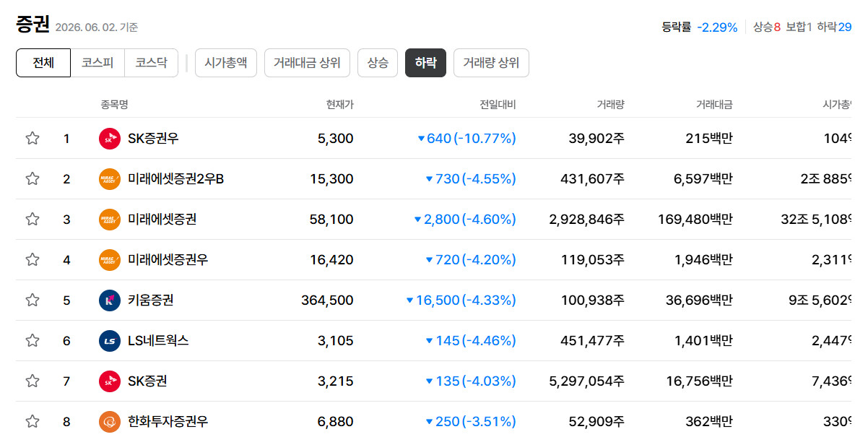Open the 키움증권 stock link
Viewport: 868px width, 437px height.
[150, 300]
